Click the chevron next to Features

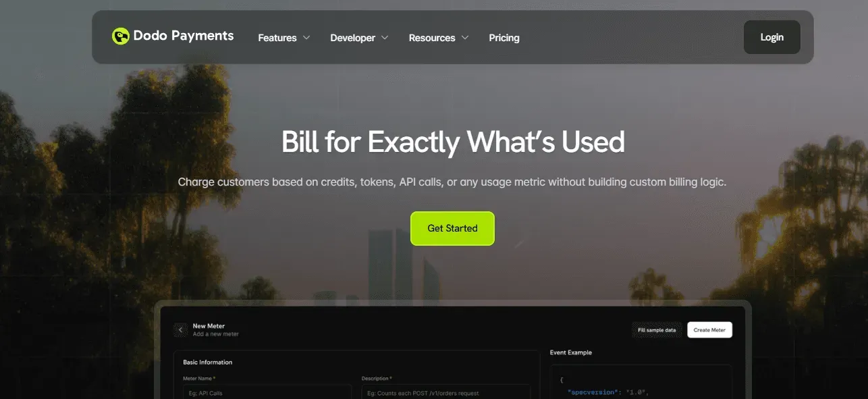(x=306, y=38)
